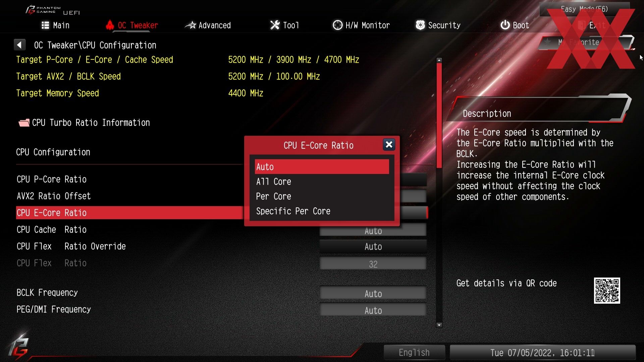
Task: Click the Boot power icon
Action: (x=505, y=25)
